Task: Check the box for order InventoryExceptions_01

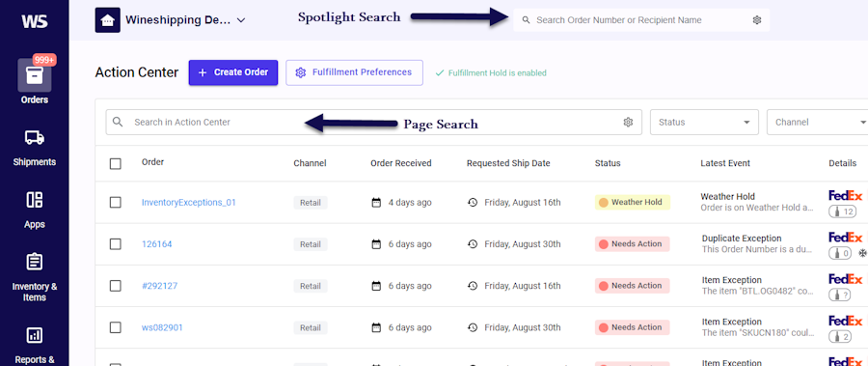Action: 115,203
